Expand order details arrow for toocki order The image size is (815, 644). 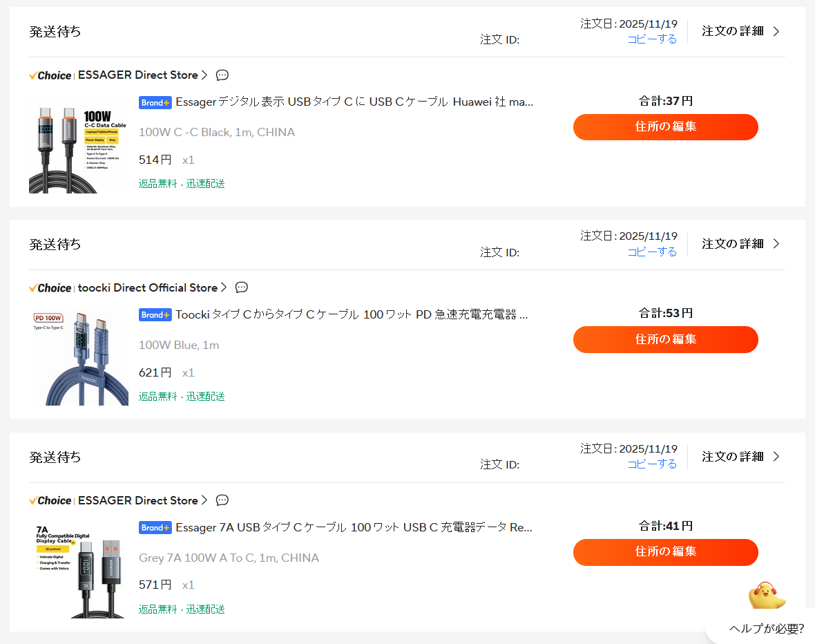coord(776,244)
